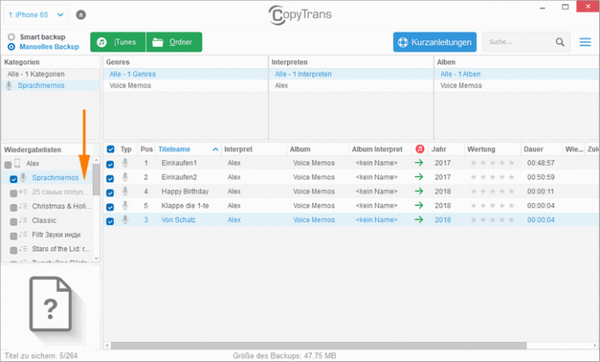Click the green arrow in Klappe die 1-te row
This screenshot has width=600, height=362.
click(419, 205)
